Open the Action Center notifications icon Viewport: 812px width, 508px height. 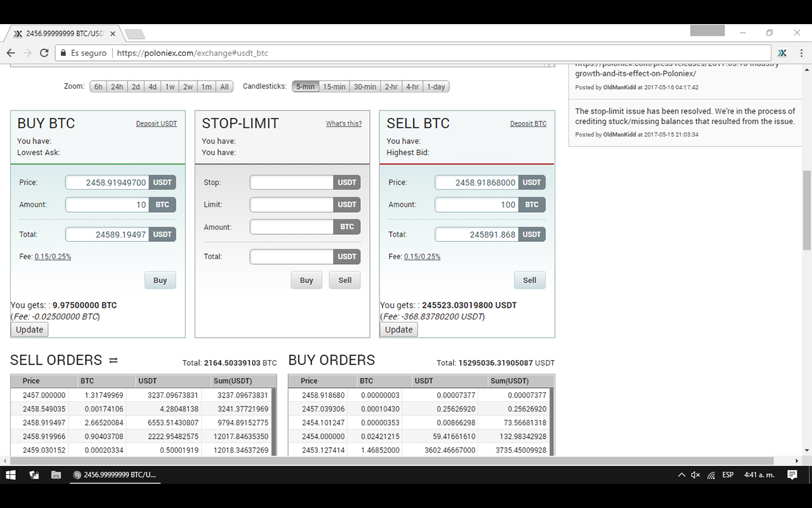click(x=792, y=474)
